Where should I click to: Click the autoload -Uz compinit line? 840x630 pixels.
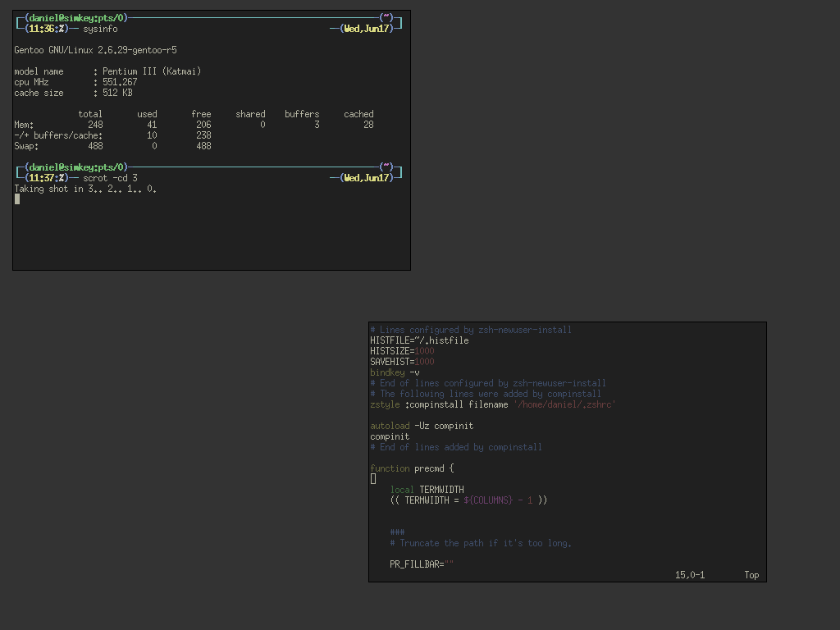point(421,426)
